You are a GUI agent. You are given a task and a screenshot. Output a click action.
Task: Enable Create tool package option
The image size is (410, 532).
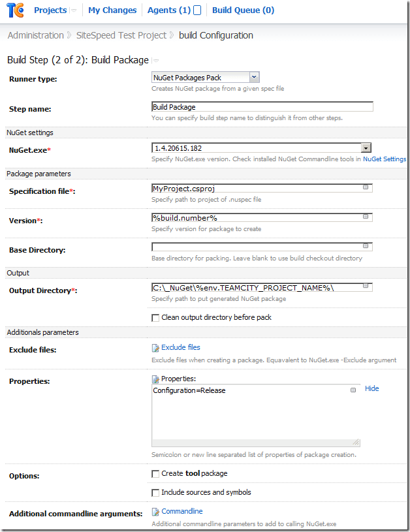(x=155, y=474)
